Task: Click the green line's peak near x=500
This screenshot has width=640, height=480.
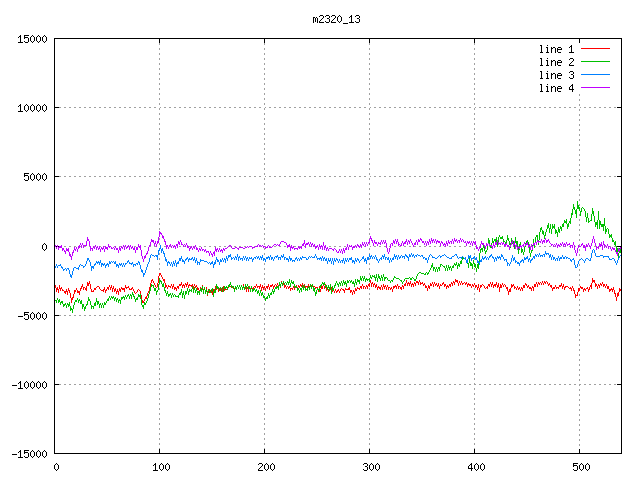Action: point(578,203)
